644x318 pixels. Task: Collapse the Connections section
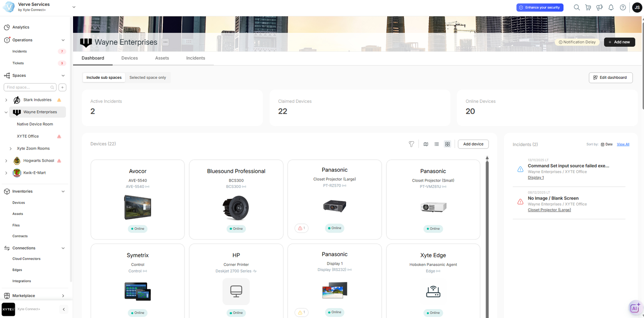(63, 248)
